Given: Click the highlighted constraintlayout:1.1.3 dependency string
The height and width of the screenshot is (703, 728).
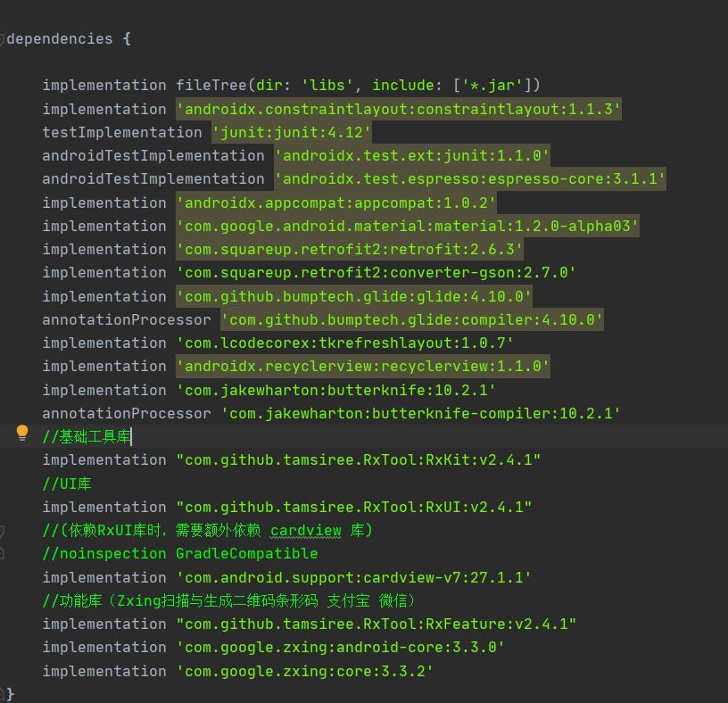Looking at the screenshot, I should pyautogui.click(x=399, y=109).
